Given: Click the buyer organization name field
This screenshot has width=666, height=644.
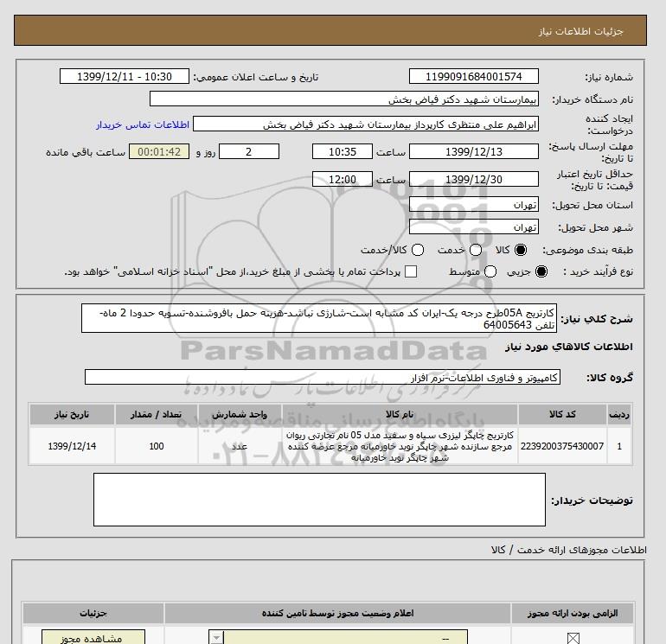Looking at the screenshot, I should point(344,99).
